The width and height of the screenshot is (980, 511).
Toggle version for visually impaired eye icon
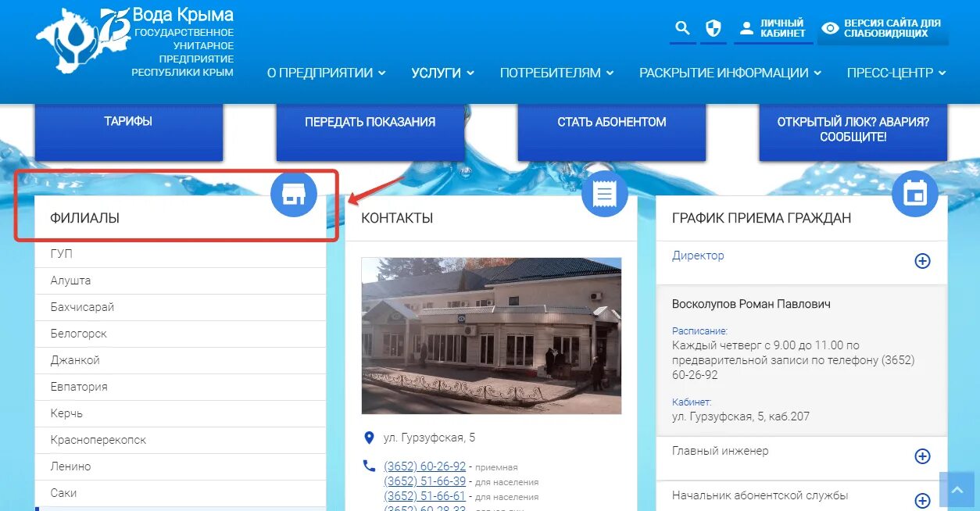[830, 28]
